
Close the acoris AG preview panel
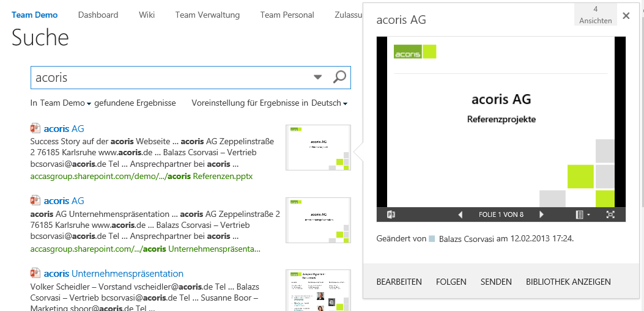point(626,16)
